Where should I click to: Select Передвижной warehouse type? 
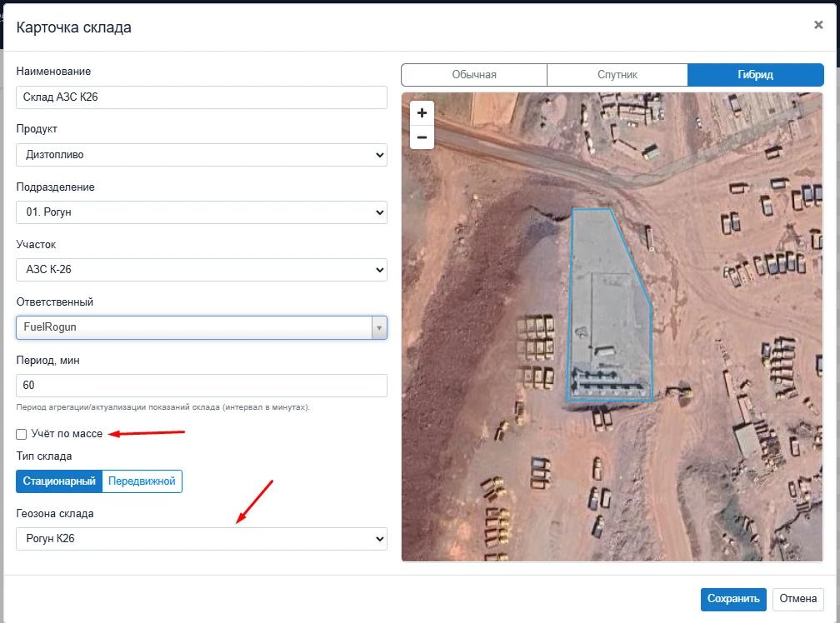pyautogui.click(x=142, y=481)
